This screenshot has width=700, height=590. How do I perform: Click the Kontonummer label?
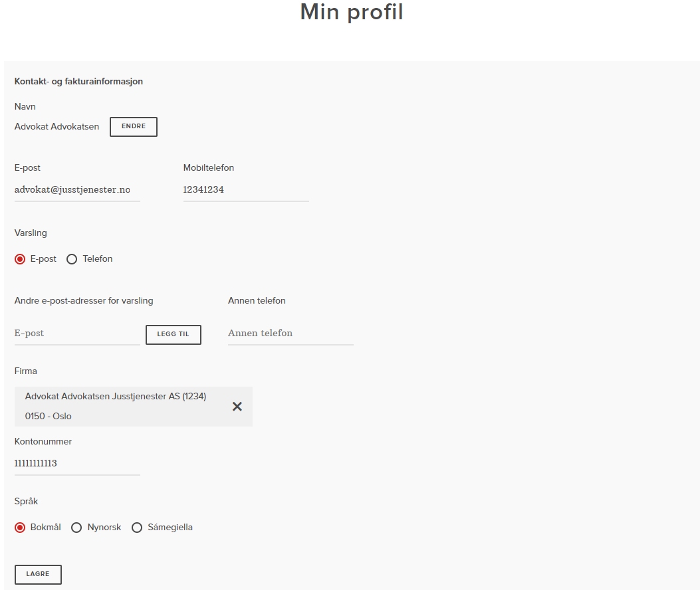43,442
